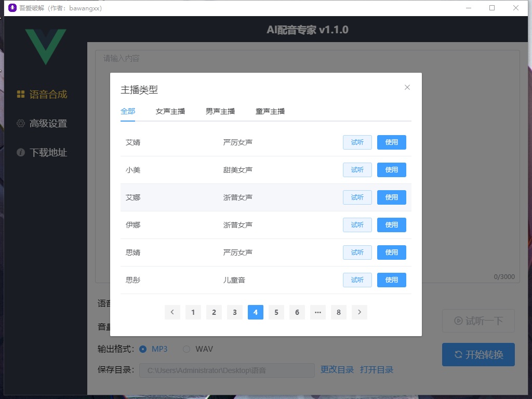Switch to the 女声主播 tab
The width and height of the screenshot is (532, 399).
[170, 111]
